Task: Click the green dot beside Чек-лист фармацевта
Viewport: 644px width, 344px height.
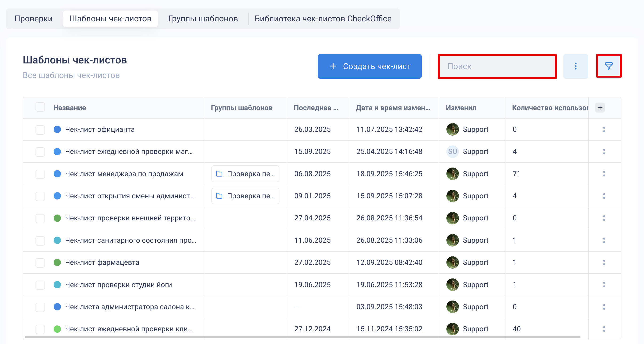Action: pyautogui.click(x=57, y=262)
